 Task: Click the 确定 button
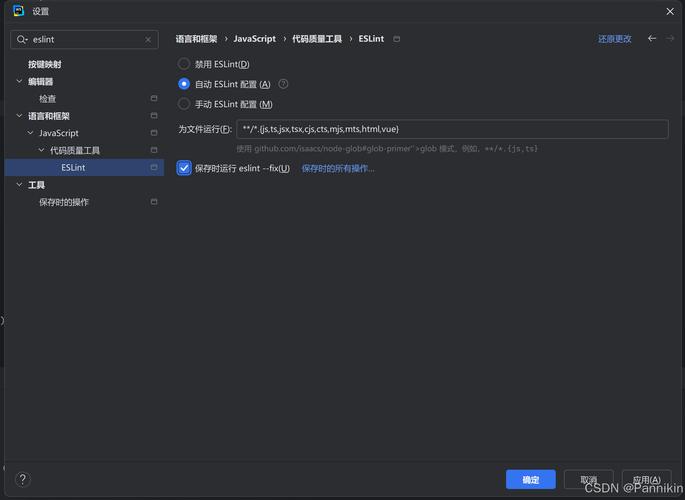[x=530, y=479]
